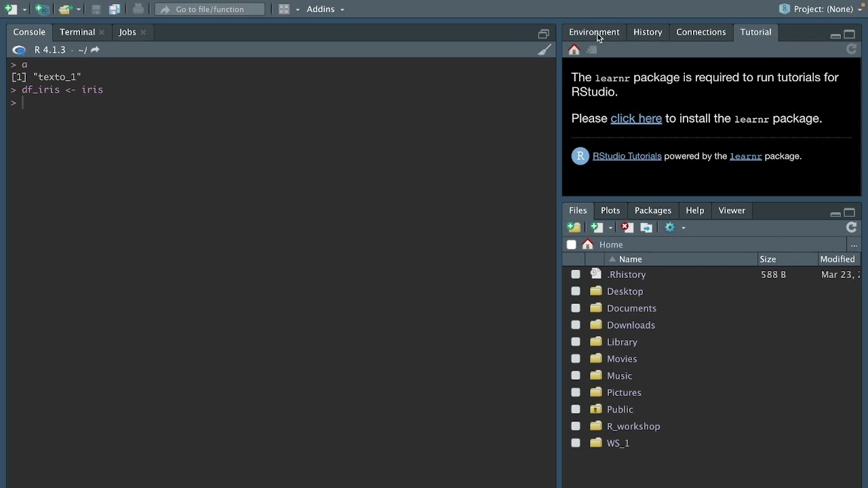This screenshot has height=488, width=868.
Task: Switch to the Terminal tab
Action: click(77, 32)
